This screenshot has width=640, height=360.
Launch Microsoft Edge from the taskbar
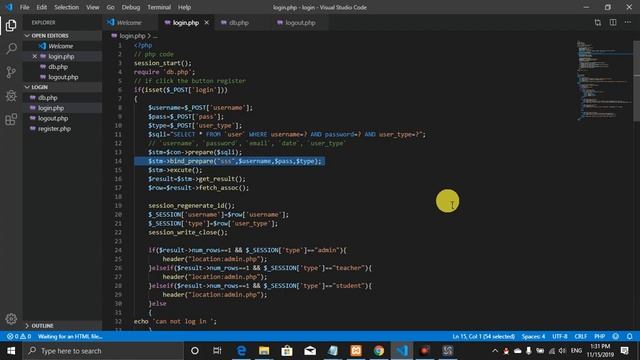(x=241, y=351)
